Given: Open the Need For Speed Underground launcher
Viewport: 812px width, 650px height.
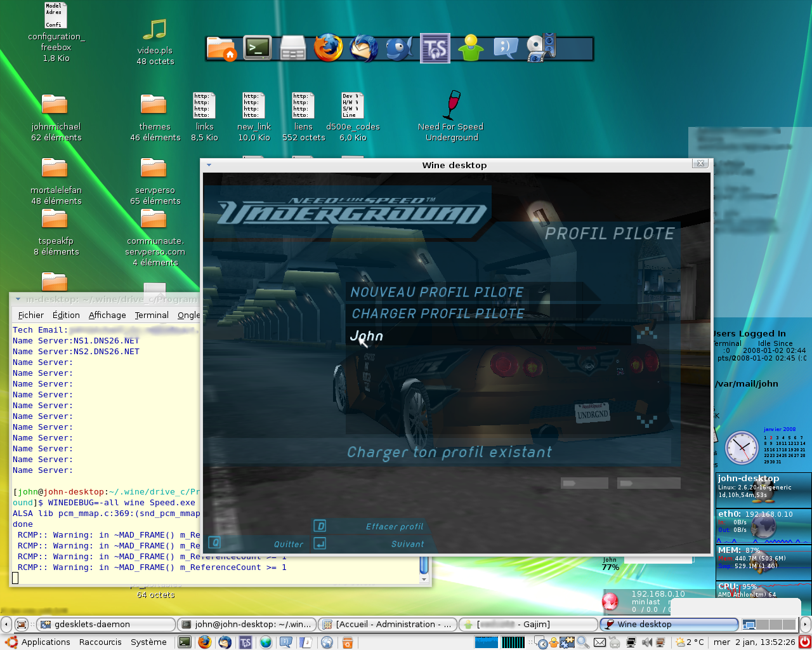Looking at the screenshot, I should [x=451, y=117].
